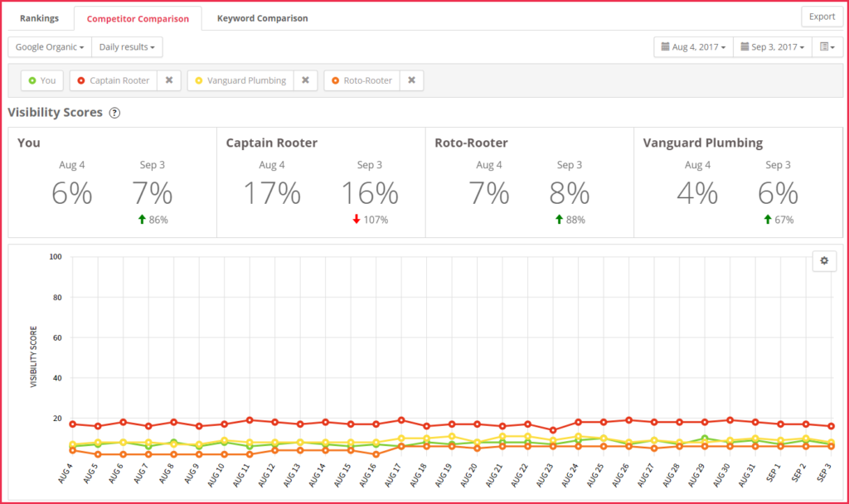Click the red down arrow next to 107%
Image resolution: width=849 pixels, height=504 pixels.
[x=357, y=219]
